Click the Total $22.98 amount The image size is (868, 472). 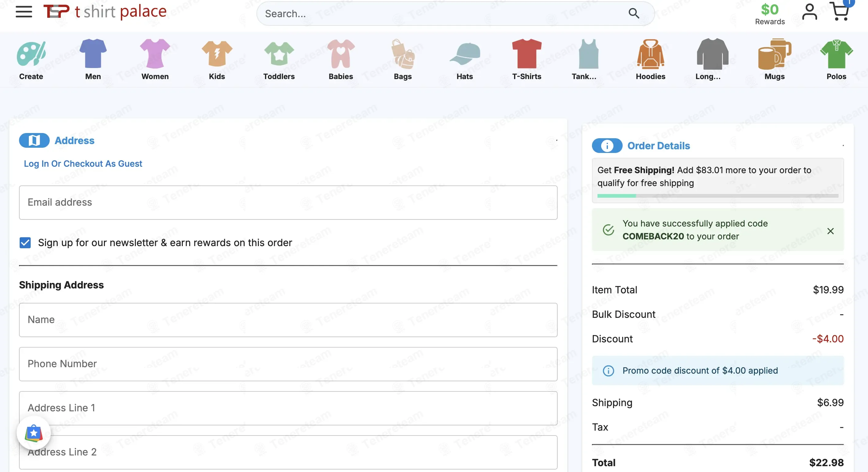[826, 463]
